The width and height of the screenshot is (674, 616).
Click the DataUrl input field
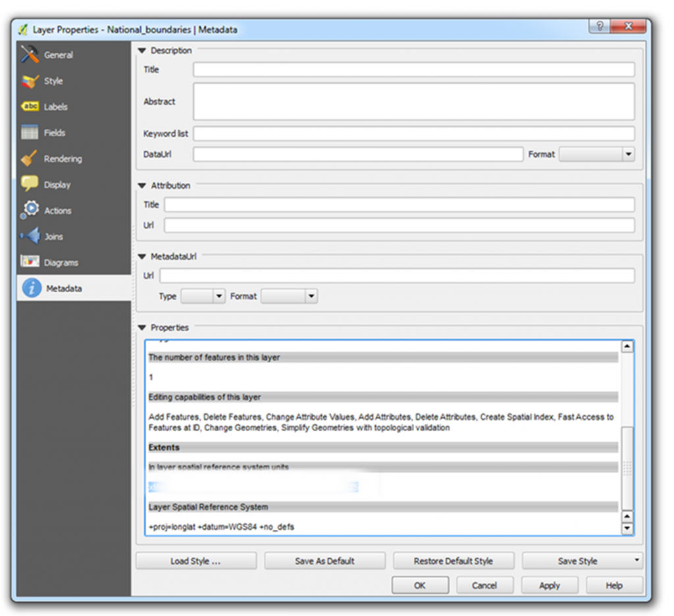(358, 154)
